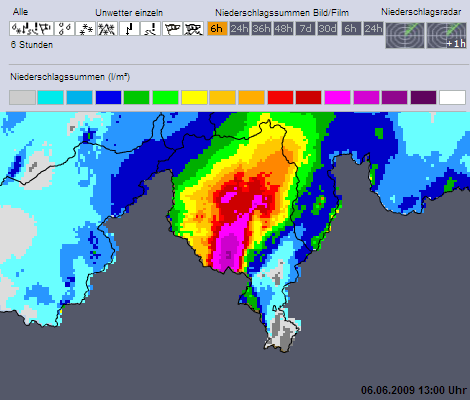
Task: Select the 48h precipitation sum
Action: (283, 29)
